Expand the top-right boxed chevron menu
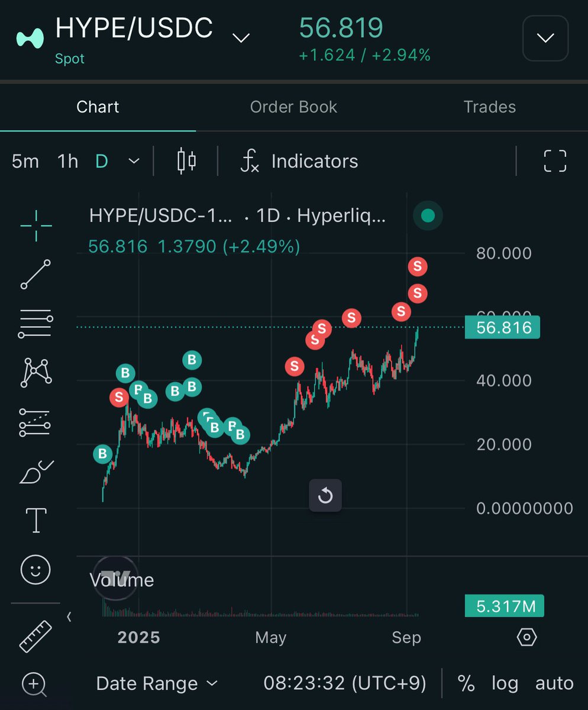Viewport: 588px width, 710px height. pyautogui.click(x=545, y=38)
